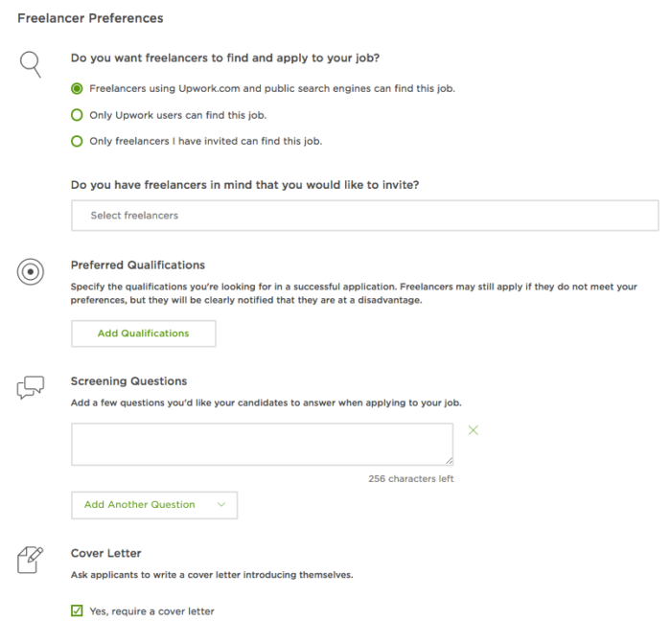Viewport: 671px width, 644px height.
Task: Click the 256 characters left counter
Action: click(411, 479)
